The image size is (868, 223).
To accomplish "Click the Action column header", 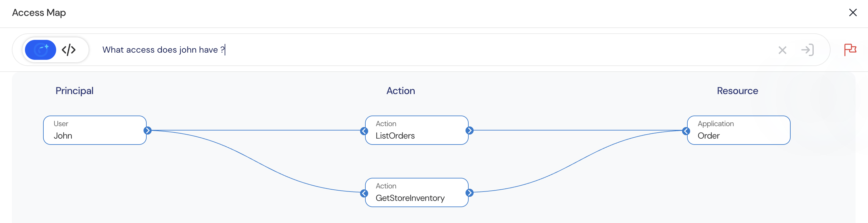I will click(400, 91).
